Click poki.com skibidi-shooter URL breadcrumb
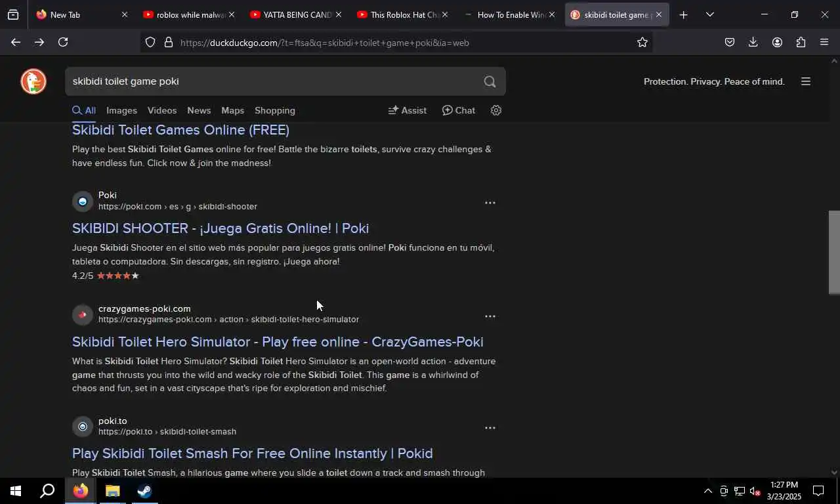The image size is (840, 504). click(178, 207)
